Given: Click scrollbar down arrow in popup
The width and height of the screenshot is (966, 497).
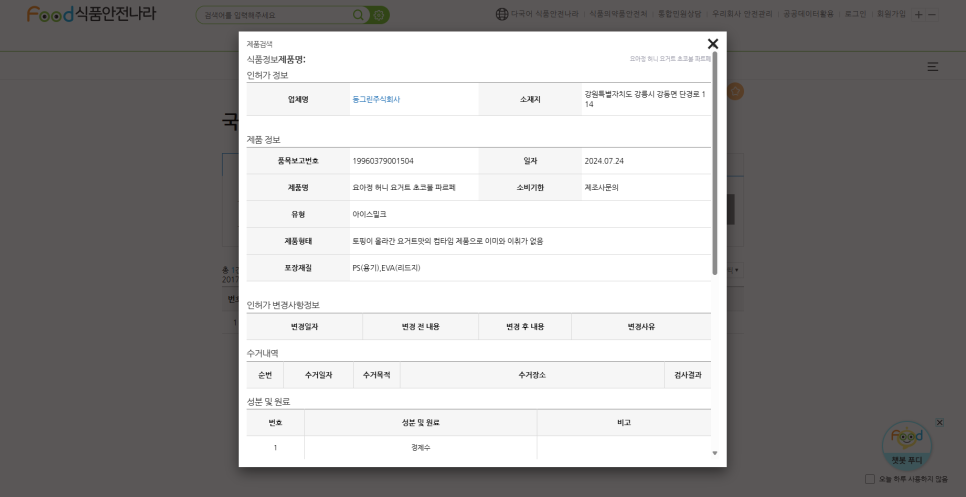Looking at the screenshot, I should click(715, 453).
